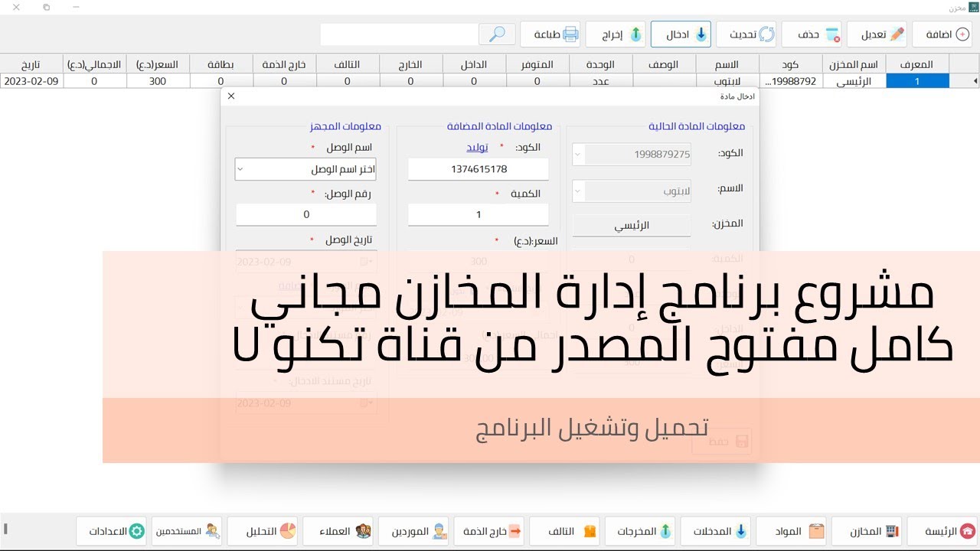This screenshot has height=551, width=980.
Task: Click the عدد unit cell in the row
Action: [601, 81]
